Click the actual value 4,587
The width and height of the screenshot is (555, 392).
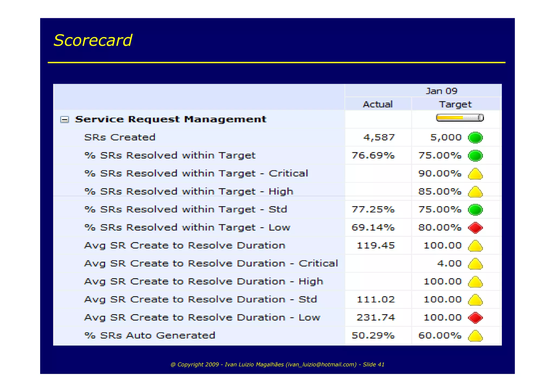tap(379, 138)
